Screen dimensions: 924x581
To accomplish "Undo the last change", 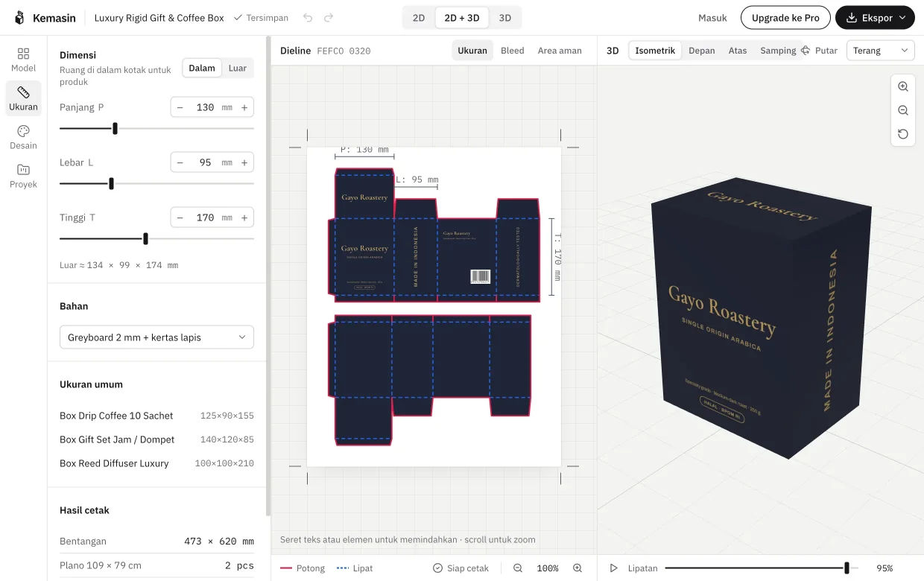I will 308,18.
